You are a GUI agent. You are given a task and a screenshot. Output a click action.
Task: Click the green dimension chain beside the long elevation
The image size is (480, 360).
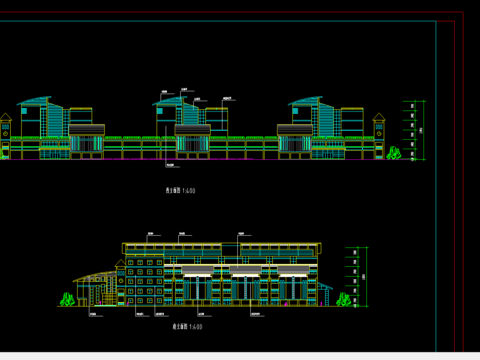pyautogui.click(x=414, y=130)
